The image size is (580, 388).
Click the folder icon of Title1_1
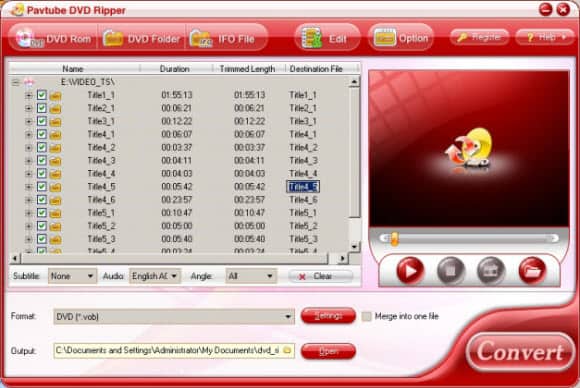(x=55, y=96)
